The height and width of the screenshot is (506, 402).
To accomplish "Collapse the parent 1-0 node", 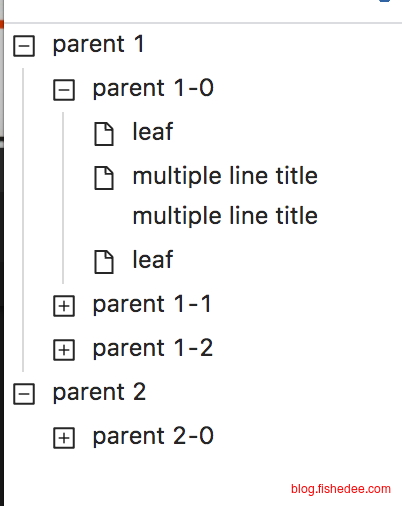I will 64,90.
